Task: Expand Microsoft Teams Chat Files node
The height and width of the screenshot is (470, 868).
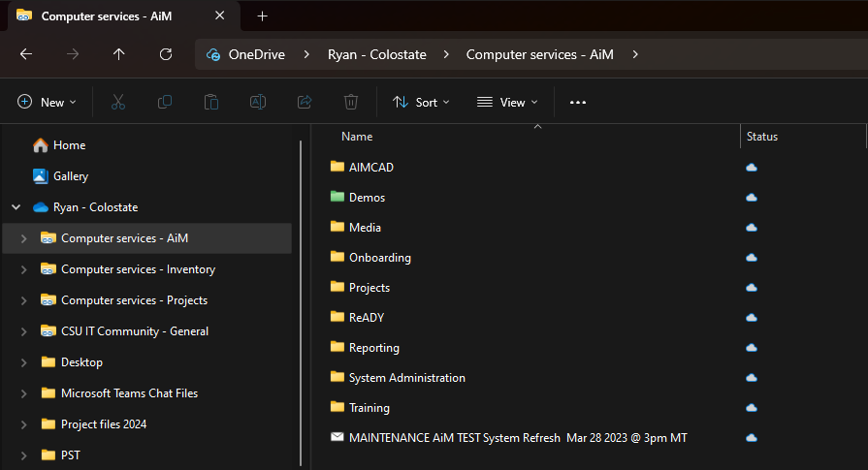Action: click(23, 393)
